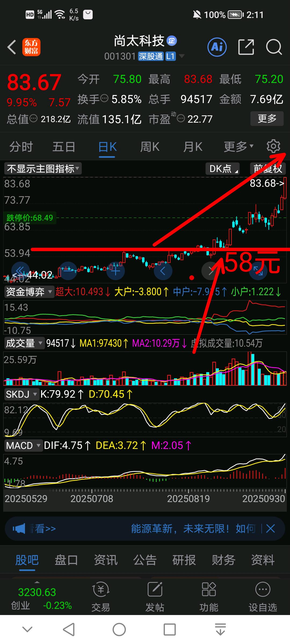The height and width of the screenshot is (644, 290).
Task: Tap the megaphone announcement icon
Action: tap(19, 529)
